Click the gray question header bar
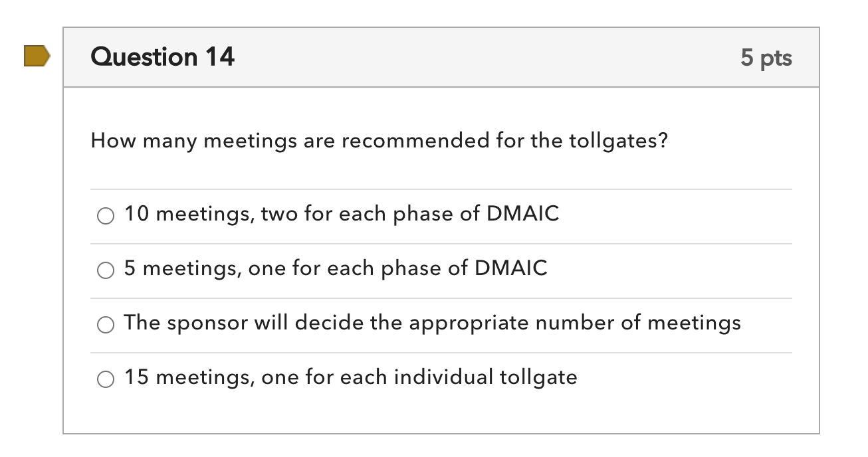 465,57
